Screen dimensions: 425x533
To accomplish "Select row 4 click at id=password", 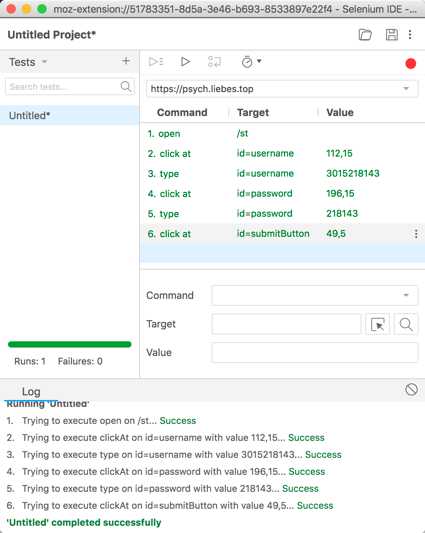I will 282,194.
